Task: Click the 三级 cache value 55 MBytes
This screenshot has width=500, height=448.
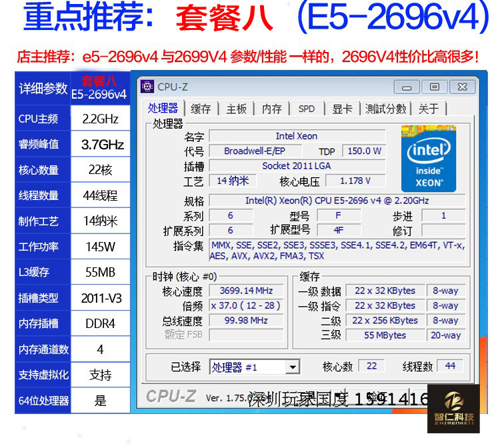Action: tap(385, 335)
